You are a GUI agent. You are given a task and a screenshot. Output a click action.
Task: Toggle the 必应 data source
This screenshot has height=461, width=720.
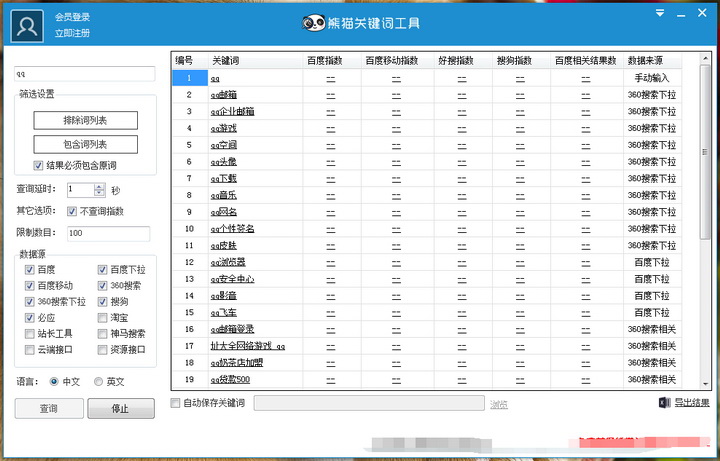(x=30, y=318)
